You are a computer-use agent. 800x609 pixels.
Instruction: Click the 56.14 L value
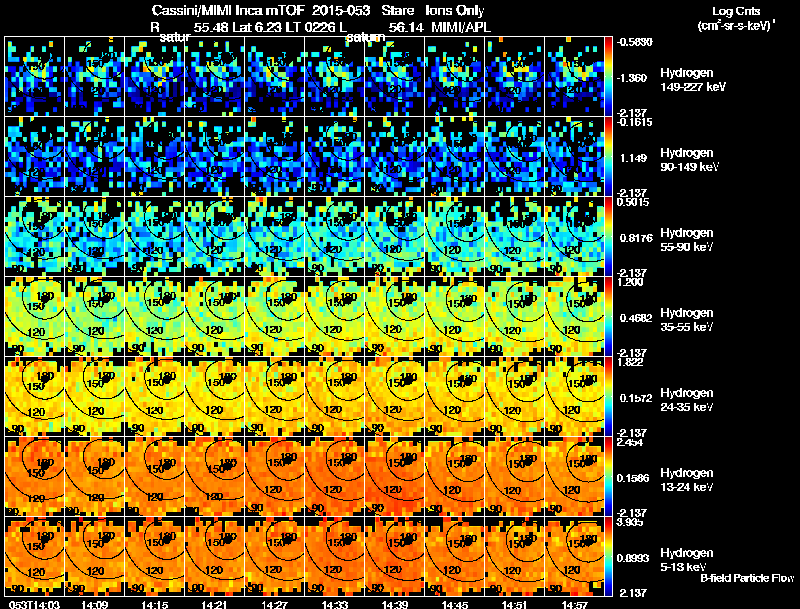(x=406, y=27)
